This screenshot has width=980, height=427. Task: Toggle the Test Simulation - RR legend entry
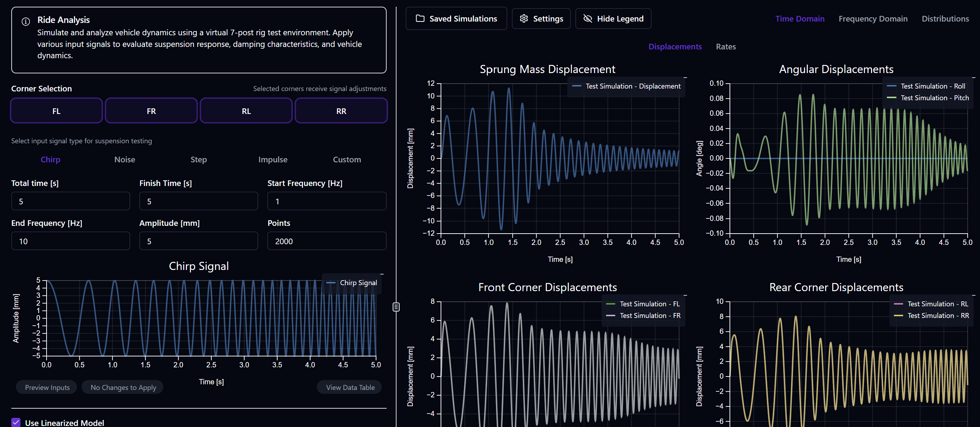[937, 315]
